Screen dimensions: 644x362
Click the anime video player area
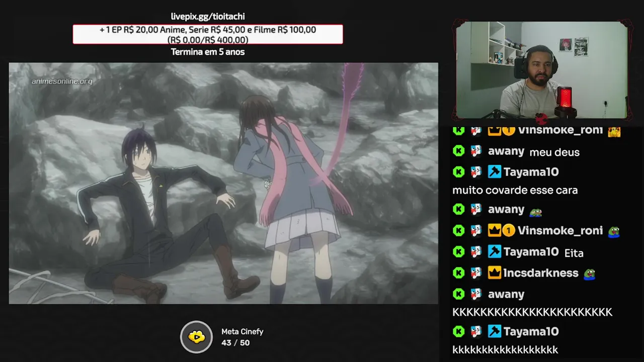coord(223,183)
